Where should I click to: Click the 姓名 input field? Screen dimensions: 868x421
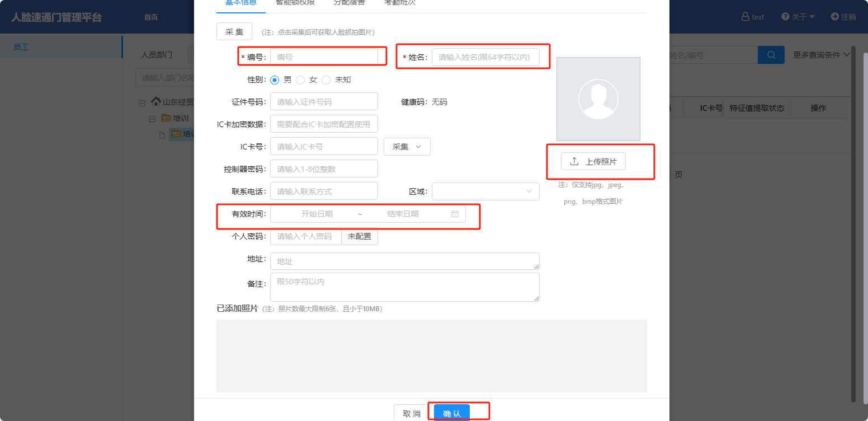tap(485, 57)
